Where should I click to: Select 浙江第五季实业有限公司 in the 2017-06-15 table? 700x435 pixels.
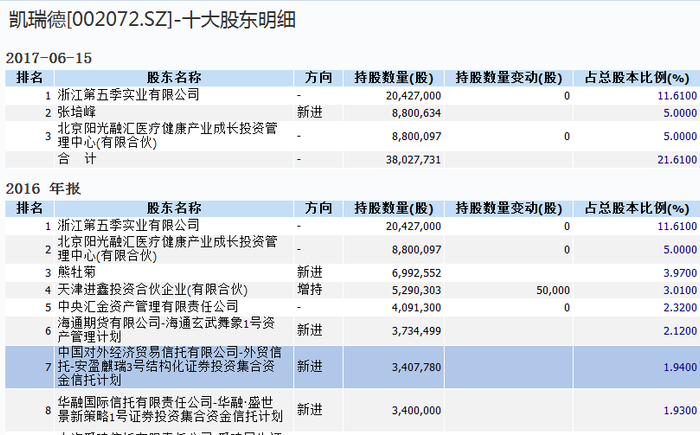pos(128,95)
